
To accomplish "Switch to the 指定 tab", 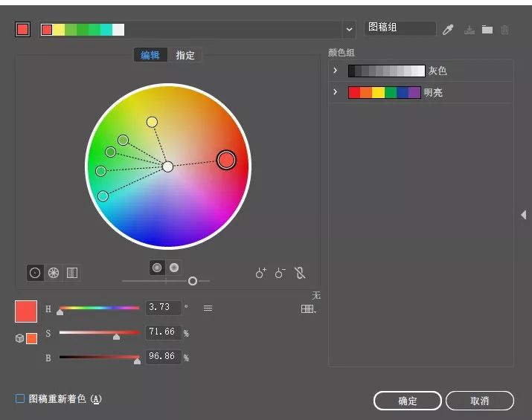I will [185, 55].
